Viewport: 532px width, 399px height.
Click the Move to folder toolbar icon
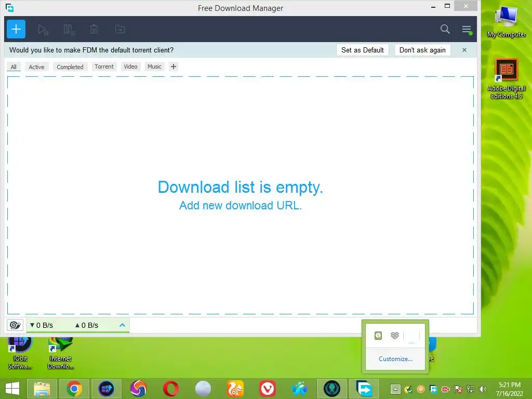pos(120,30)
